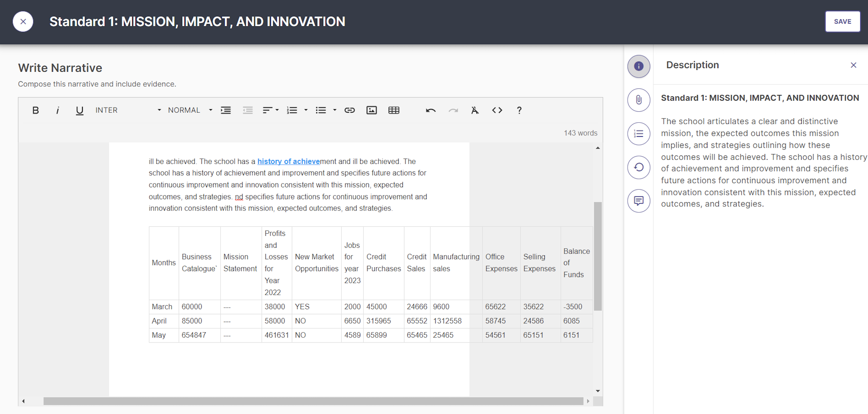Toggle italic text formatting
Viewport: 868px width, 414px height.
coord(57,110)
